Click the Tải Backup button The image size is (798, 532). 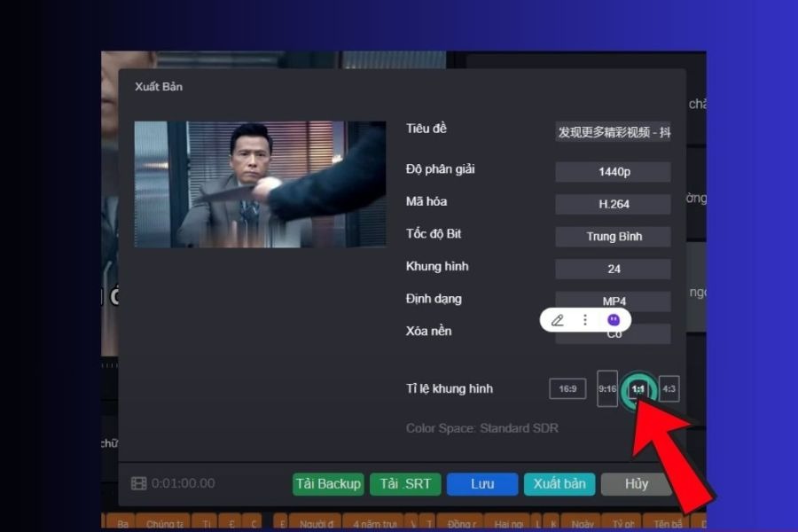pos(328,484)
